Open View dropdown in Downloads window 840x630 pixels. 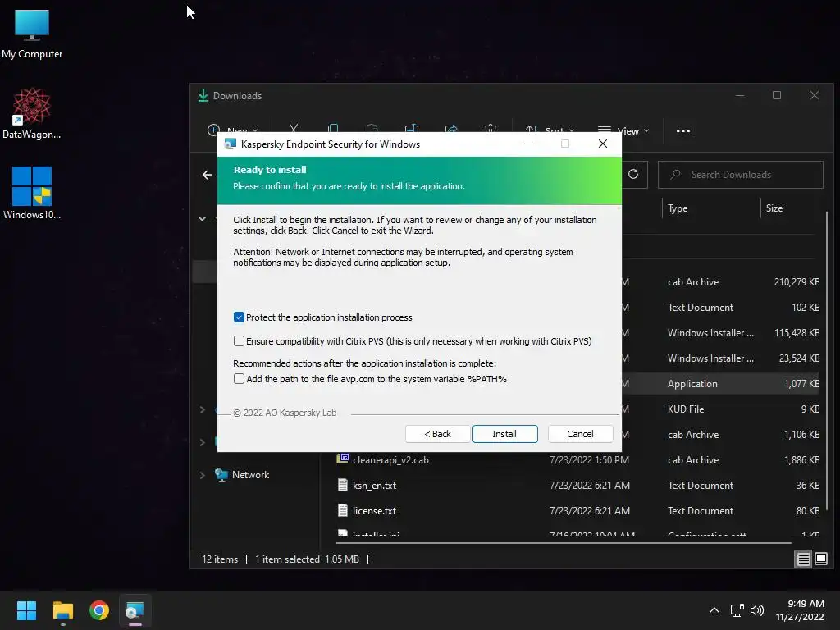623,130
